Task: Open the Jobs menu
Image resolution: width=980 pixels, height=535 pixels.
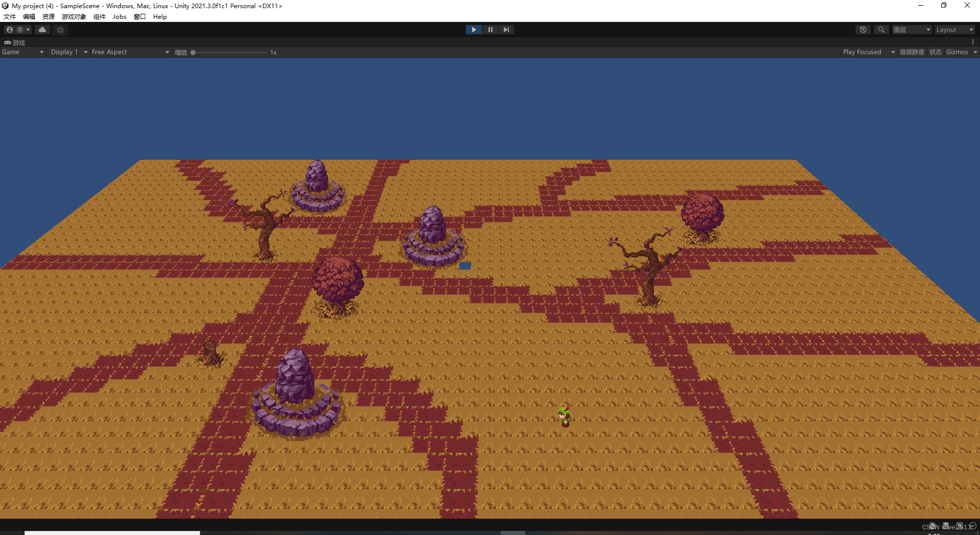Action: click(119, 16)
